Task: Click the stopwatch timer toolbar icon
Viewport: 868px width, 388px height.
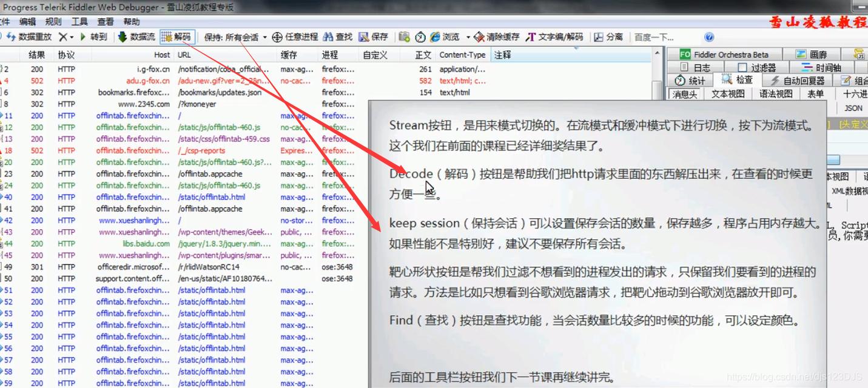Action: 420,37
